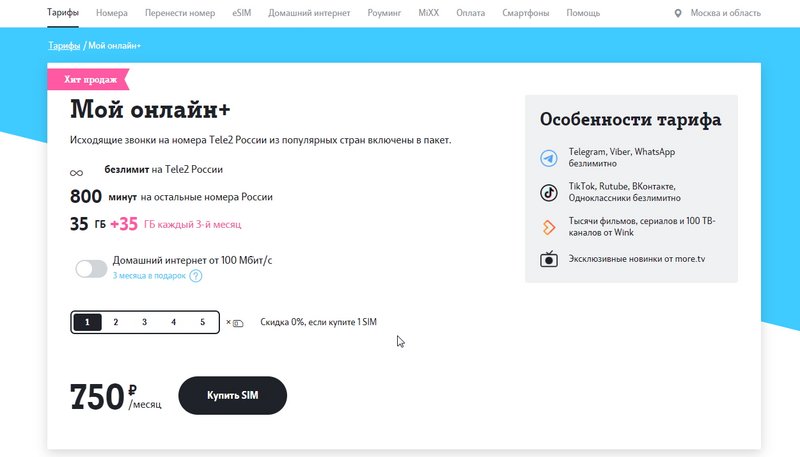Click the 750 ₽ /месяц price

[x=116, y=396]
